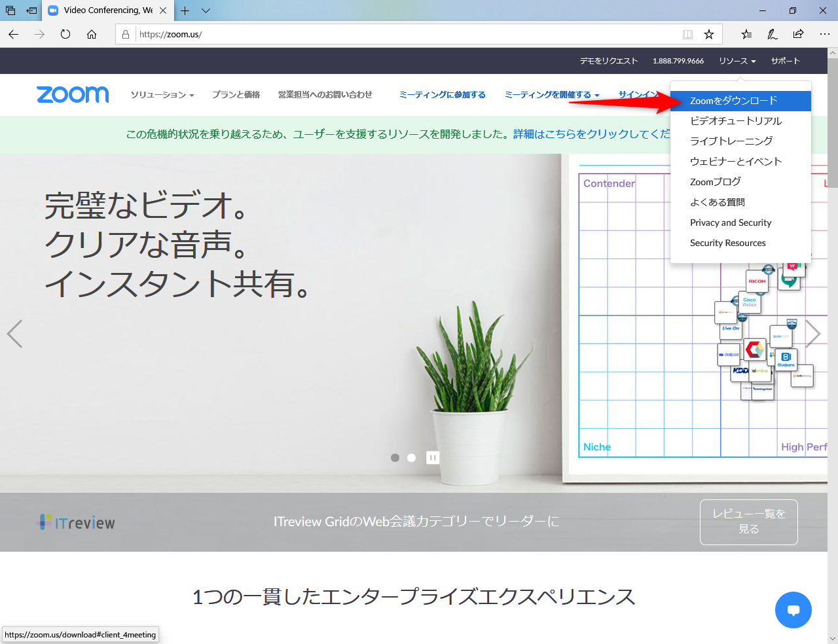The height and width of the screenshot is (644, 838).
Task: Select the first carousel dot
Action: (395, 457)
